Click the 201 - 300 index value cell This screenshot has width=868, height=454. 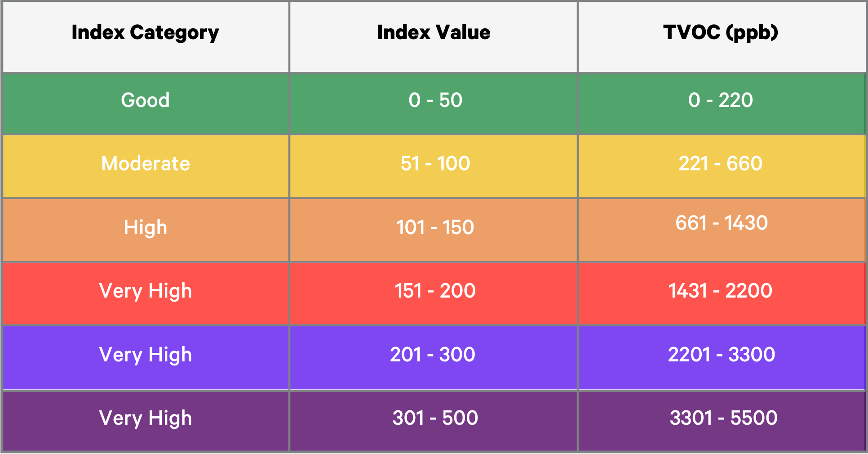point(433,355)
